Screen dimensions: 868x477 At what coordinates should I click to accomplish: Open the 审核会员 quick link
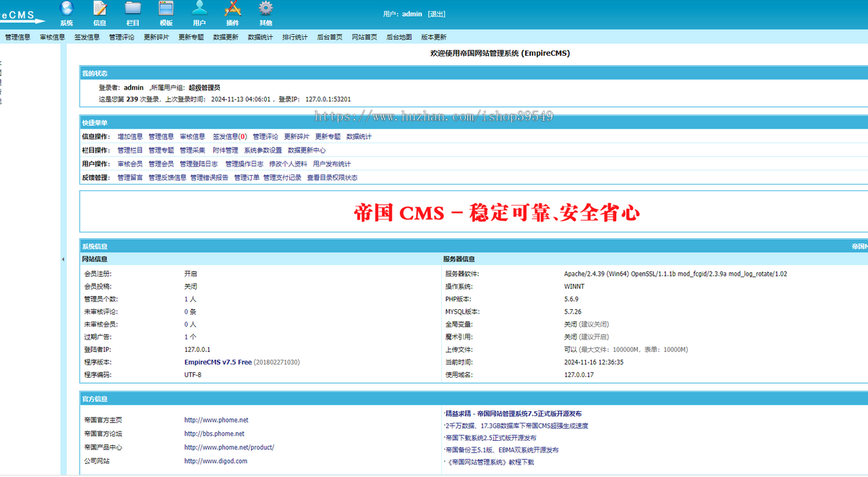130,164
